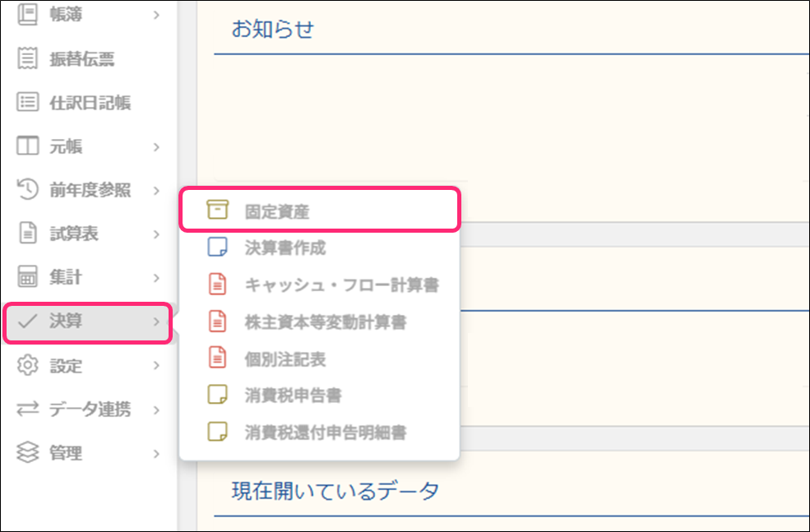Click the 設定 gear icon

pyautogui.click(x=28, y=365)
